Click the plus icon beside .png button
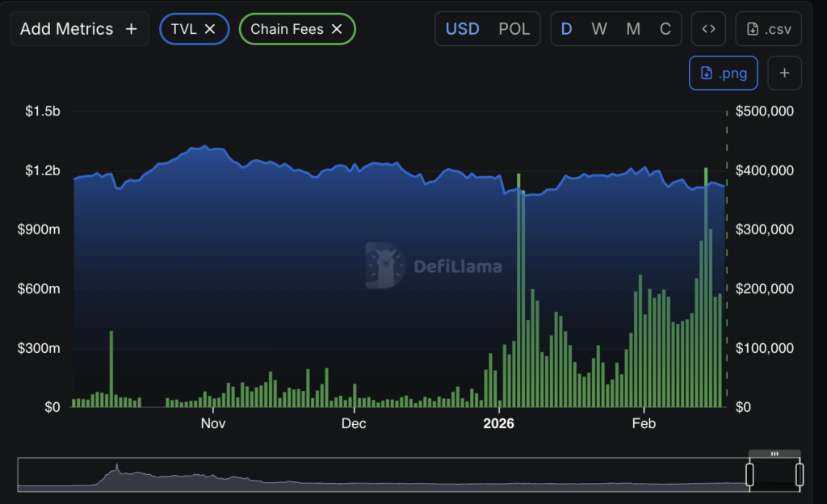Image resolution: width=827 pixels, height=504 pixels. pyautogui.click(x=784, y=73)
